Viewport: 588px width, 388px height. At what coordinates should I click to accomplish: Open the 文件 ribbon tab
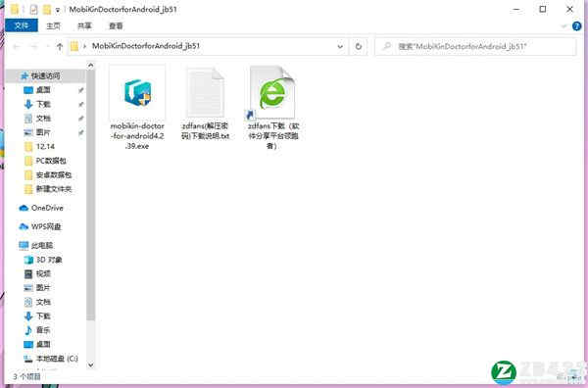(x=21, y=25)
